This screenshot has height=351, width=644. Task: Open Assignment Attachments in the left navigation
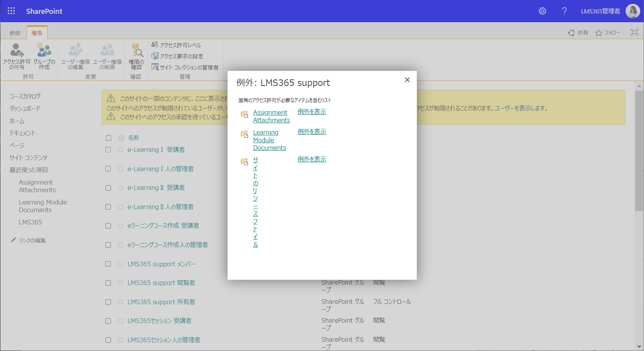tap(37, 186)
